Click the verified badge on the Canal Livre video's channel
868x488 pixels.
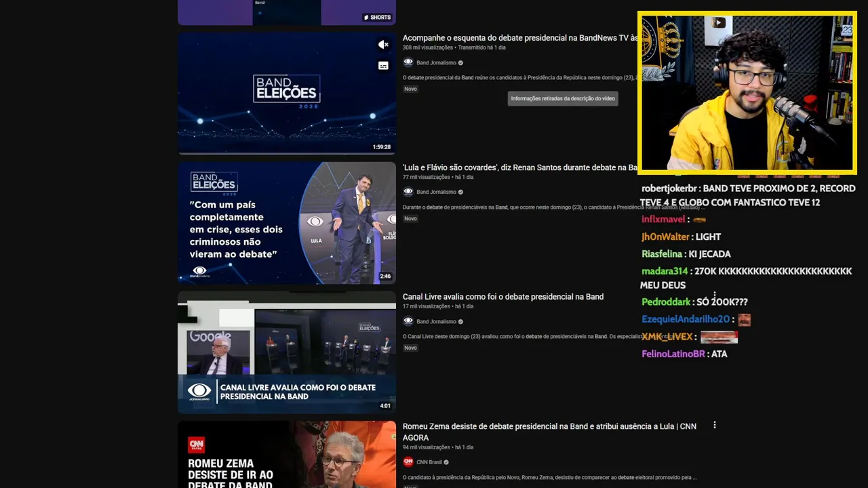pos(461,321)
